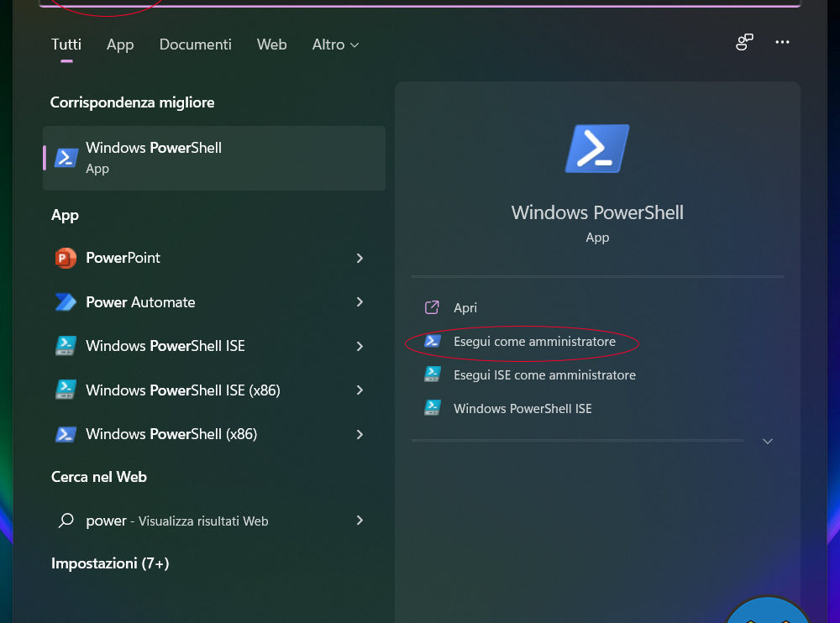This screenshot has height=623, width=840.
Task: Click the Windows PowerShell ISE (x86) icon
Action: coord(66,390)
